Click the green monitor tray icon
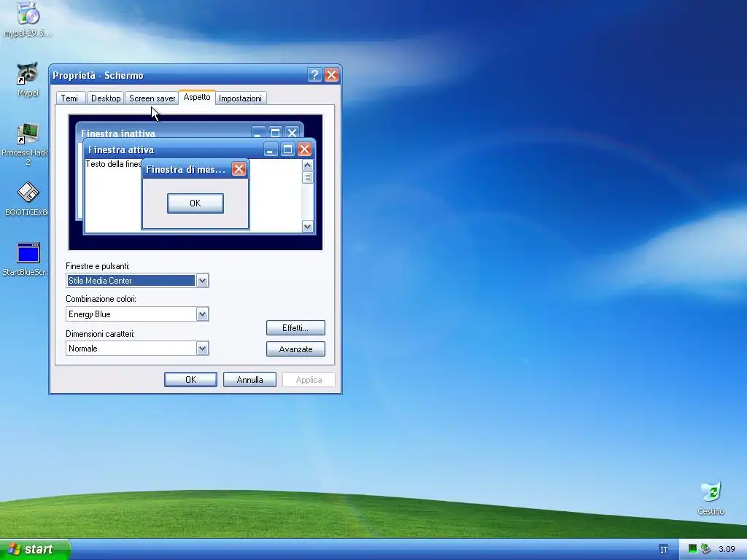Image resolution: width=747 pixels, height=560 pixels. point(693,549)
